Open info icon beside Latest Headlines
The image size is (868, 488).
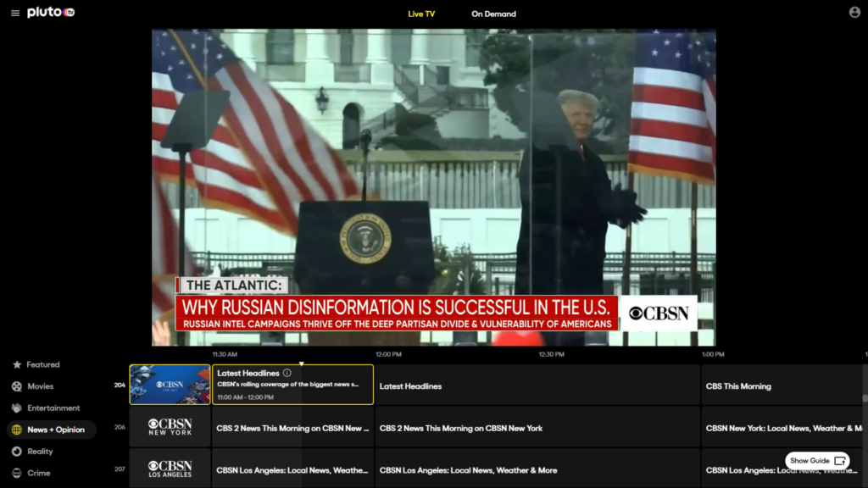click(287, 373)
